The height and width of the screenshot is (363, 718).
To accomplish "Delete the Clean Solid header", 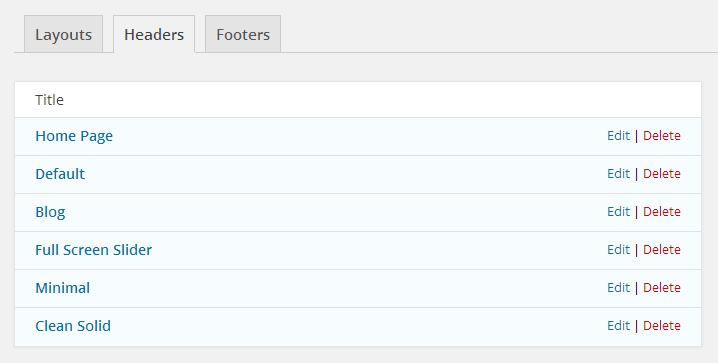I will 662,325.
